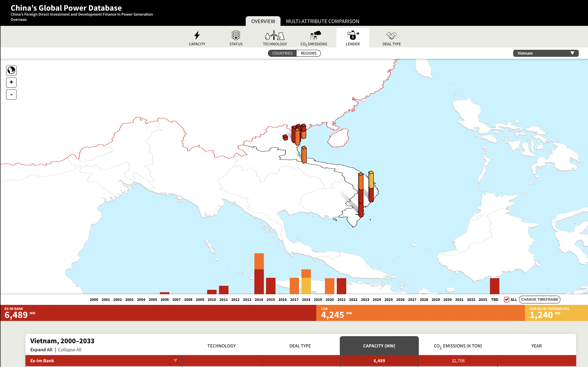The image size is (588, 367).
Task: Switch to Regions toggle view
Action: (309, 53)
